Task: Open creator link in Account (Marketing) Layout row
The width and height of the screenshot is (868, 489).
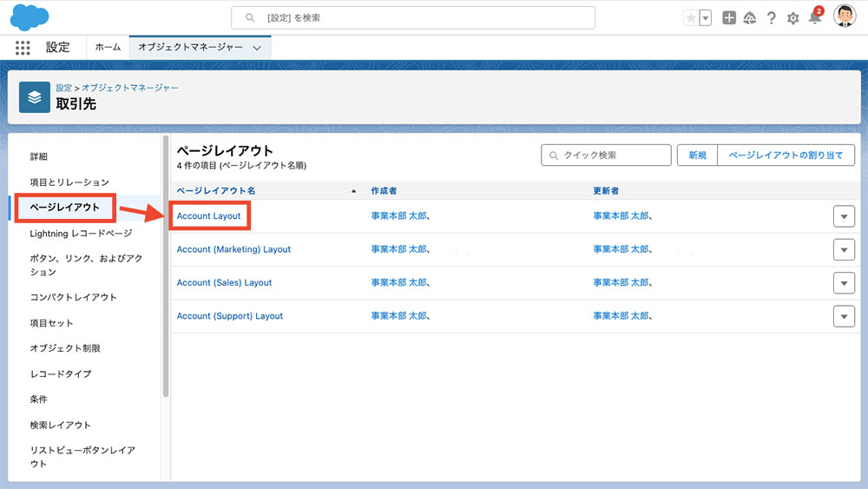Action: (x=400, y=249)
